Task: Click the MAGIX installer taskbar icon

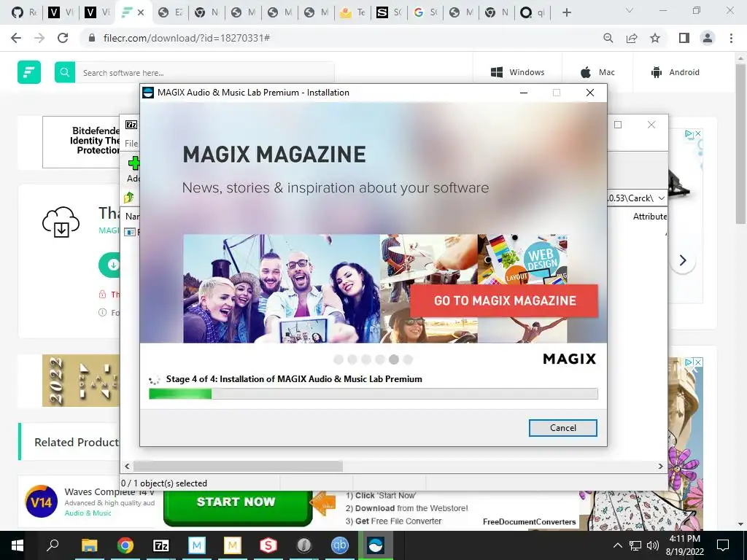Action: click(376, 545)
